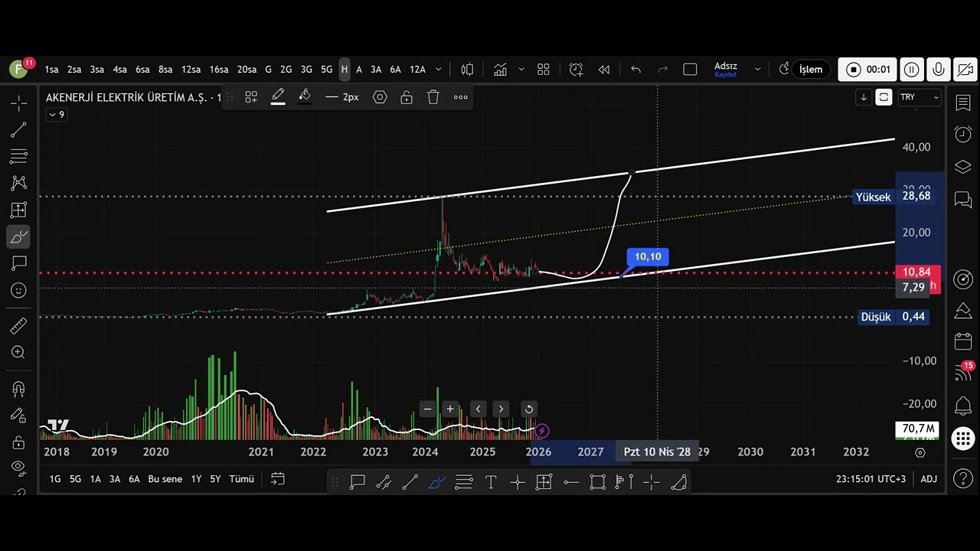
Task: Open the text annotation tools in sidebar
Action: click(18, 263)
